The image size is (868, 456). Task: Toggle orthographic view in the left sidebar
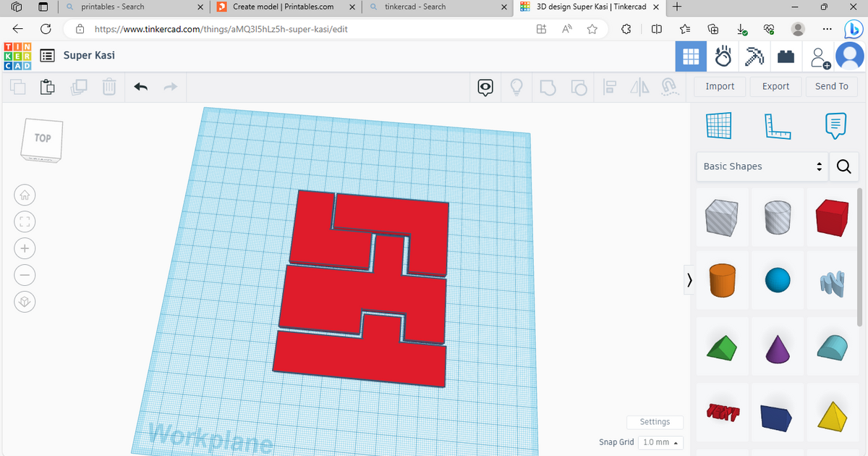[x=25, y=302]
